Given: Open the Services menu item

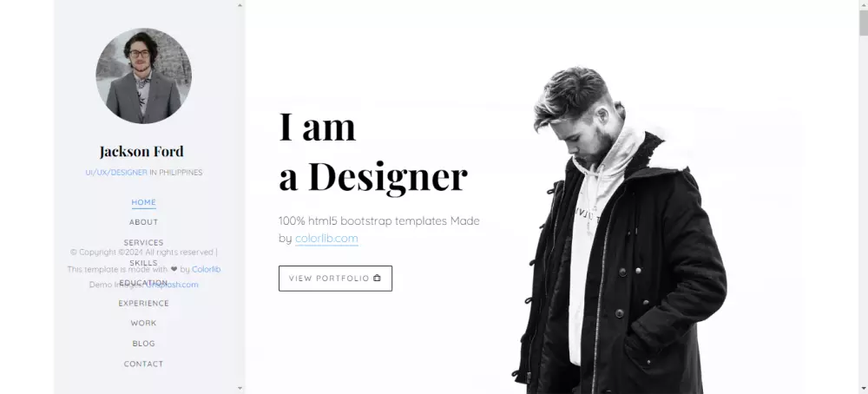Looking at the screenshot, I should [x=144, y=243].
